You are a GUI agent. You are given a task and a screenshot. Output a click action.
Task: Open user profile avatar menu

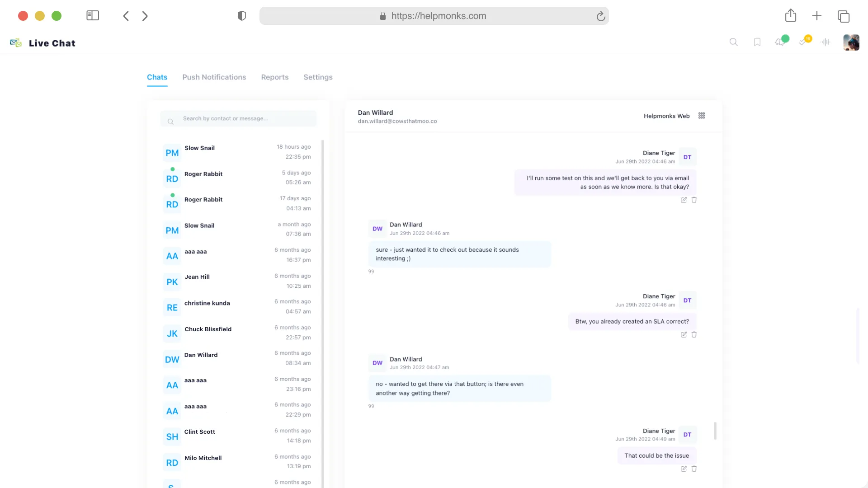coord(851,42)
